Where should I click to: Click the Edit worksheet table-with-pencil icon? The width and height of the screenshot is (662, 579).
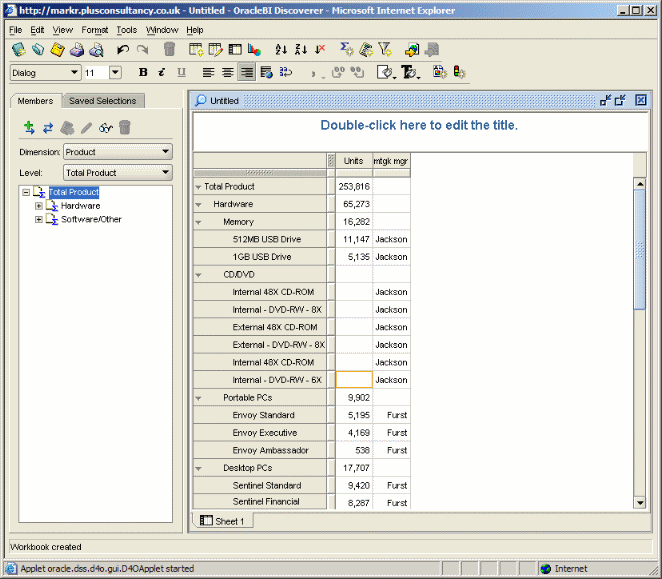click(x=215, y=50)
